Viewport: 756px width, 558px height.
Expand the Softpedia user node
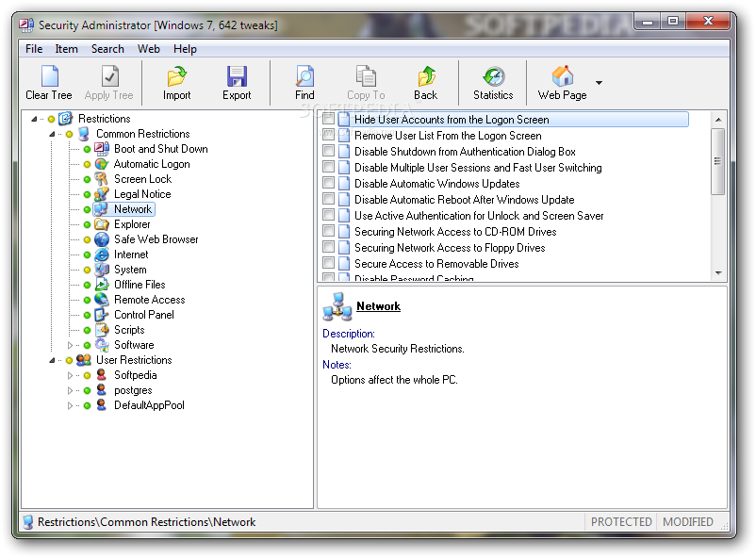coord(70,375)
